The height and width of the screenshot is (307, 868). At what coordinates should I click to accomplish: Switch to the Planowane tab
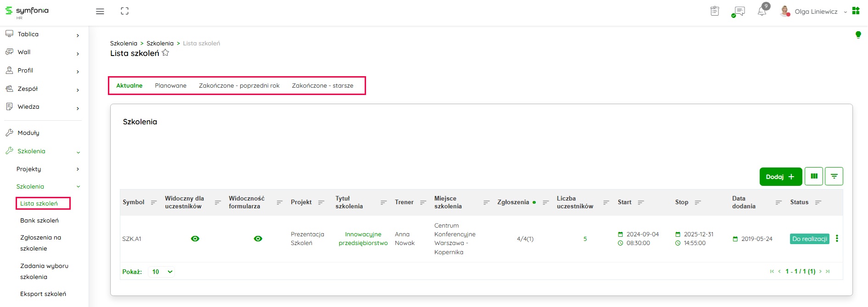170,86
